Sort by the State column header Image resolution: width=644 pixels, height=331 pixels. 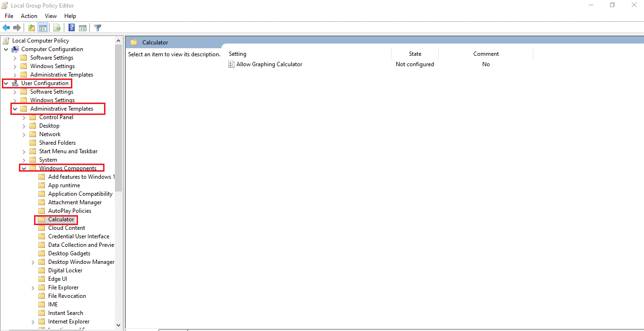415,54
